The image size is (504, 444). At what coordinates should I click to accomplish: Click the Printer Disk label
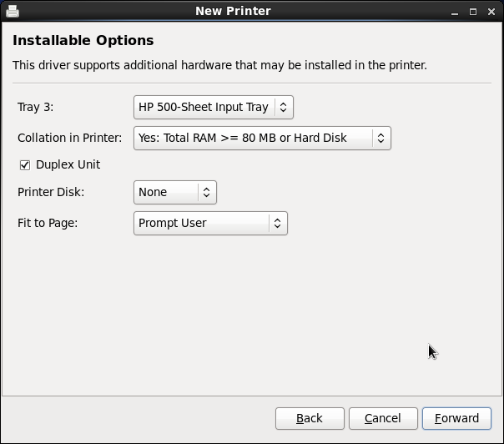(x=51, y=192)
